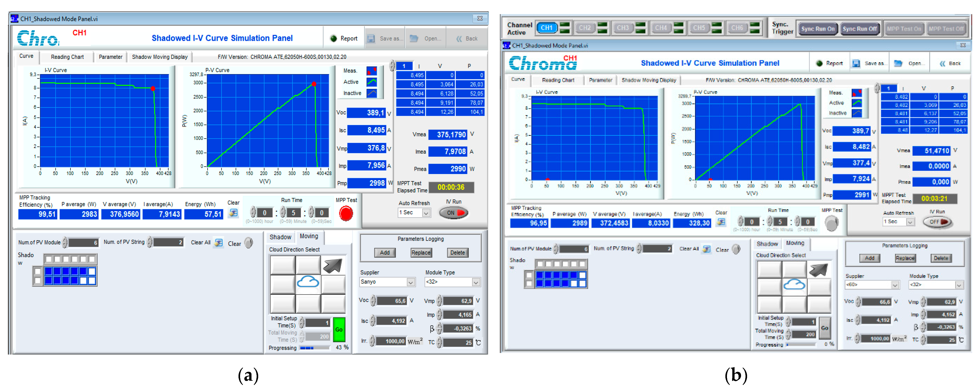Click the Meas. red curve legend icon

(371, 71)
